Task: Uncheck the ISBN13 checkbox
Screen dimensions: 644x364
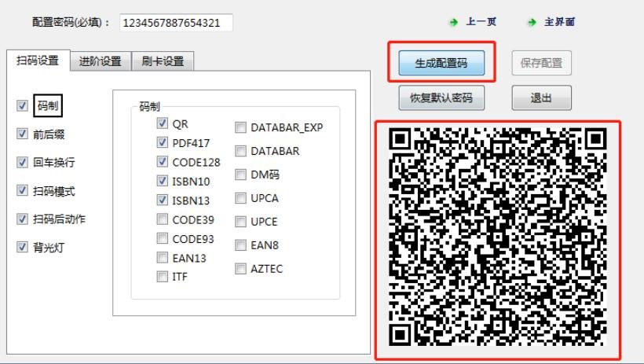Action: tap(163, 200)
